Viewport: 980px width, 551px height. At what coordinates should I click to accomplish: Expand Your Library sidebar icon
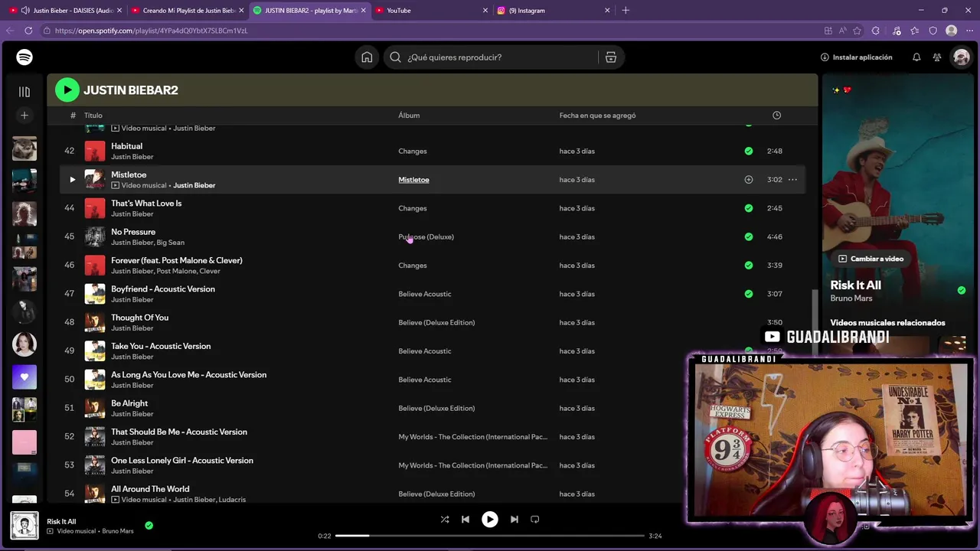coord(24,92)
